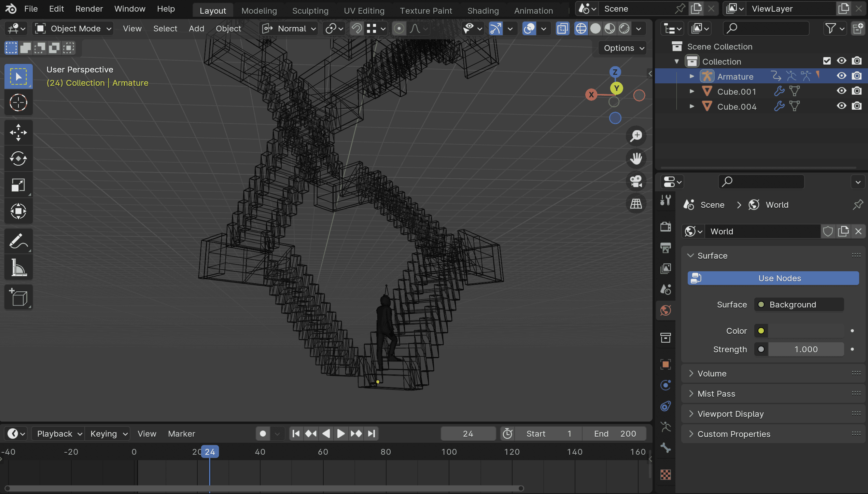The image size is (868, 494).
Task: Expand Cube.004 in the outliner
Action: point(692,106)
